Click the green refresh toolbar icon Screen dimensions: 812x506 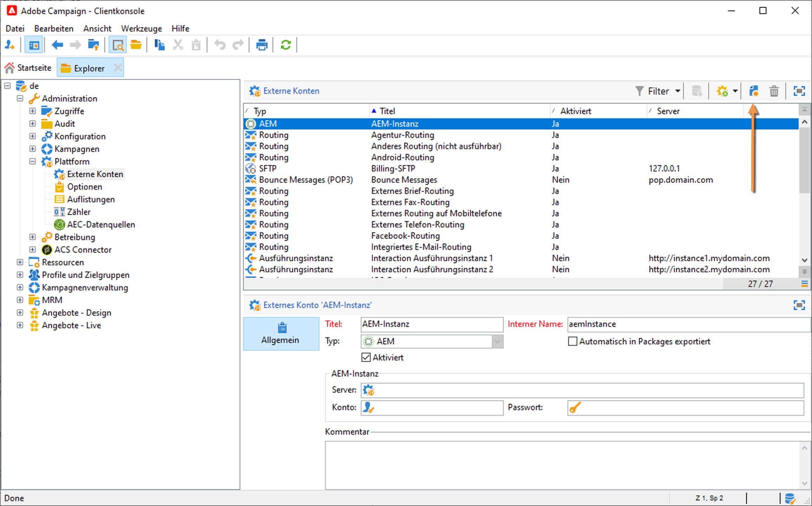coord(285,45)
